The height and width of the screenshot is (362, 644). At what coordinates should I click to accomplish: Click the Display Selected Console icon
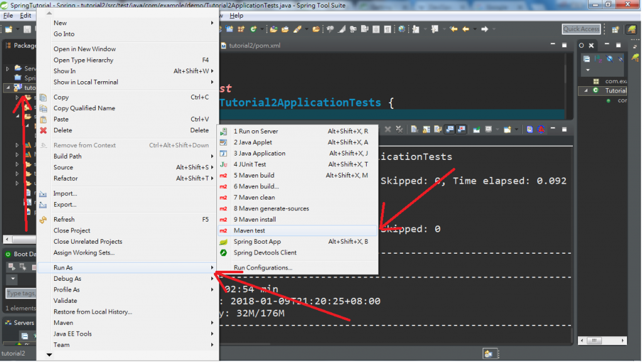[488, 130]
